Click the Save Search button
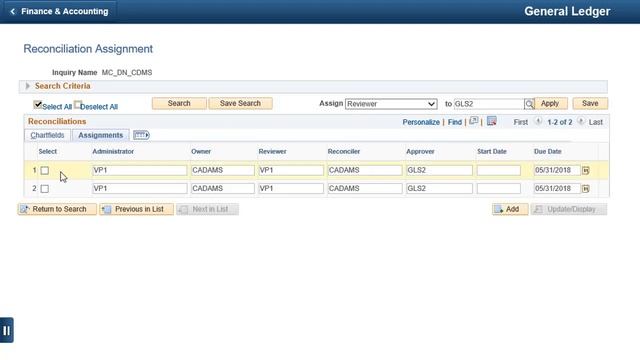 tap(240, 104)
